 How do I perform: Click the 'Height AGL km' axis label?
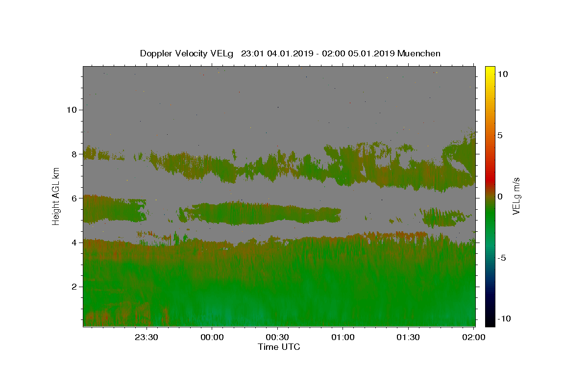56,196
